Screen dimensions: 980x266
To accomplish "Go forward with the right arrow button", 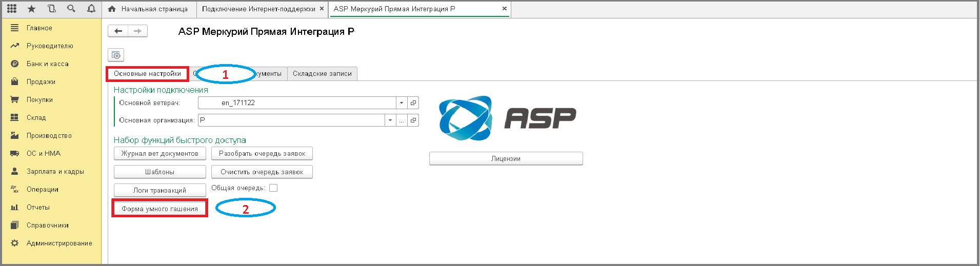I will coord(137,31).
